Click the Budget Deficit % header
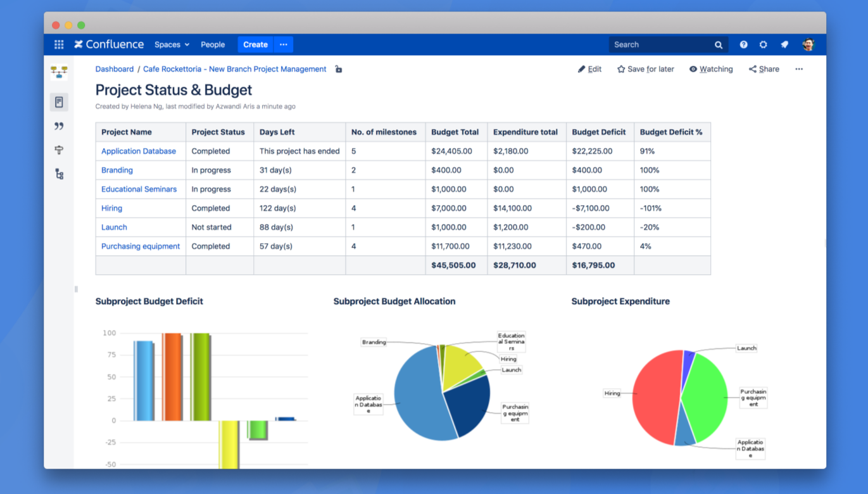The width and height of the screenshot is (868, 494). tap(672, 132)
